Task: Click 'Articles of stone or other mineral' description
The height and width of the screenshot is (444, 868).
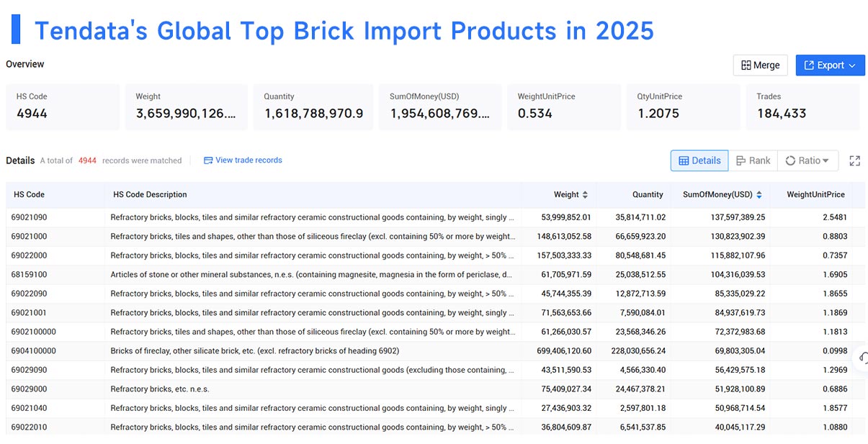Action: (313, 274)
